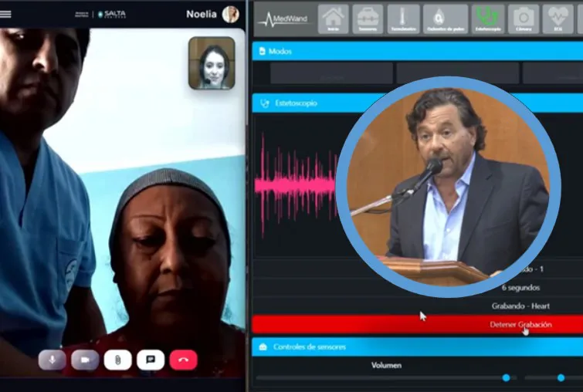The height and width of the screenshot is (392, 583).
Task: Open the Inicio home icon
Action: click(x=334, y=19)
